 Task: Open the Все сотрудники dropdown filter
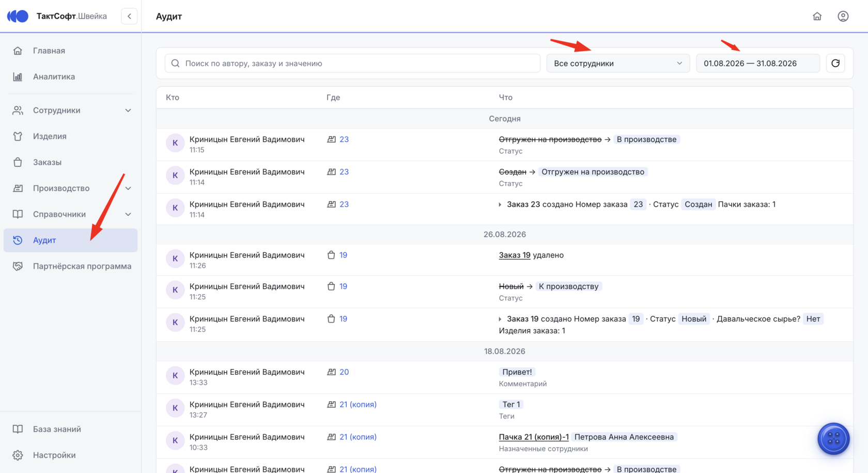pos(618,63)
